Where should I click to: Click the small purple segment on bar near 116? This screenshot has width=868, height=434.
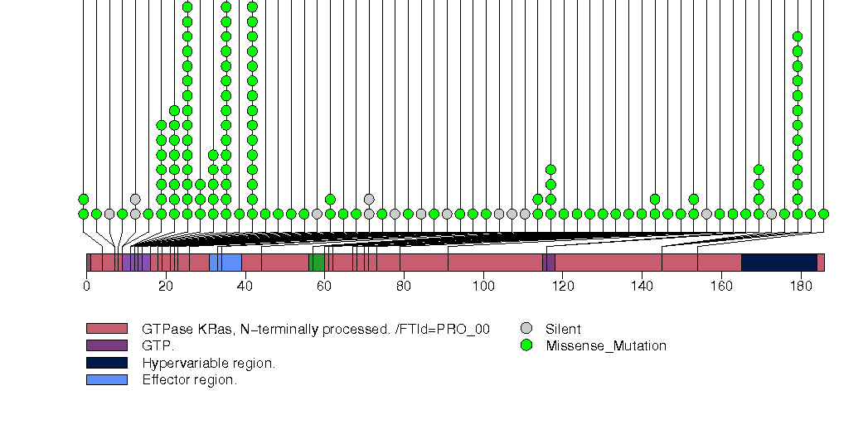pos(549,263)
